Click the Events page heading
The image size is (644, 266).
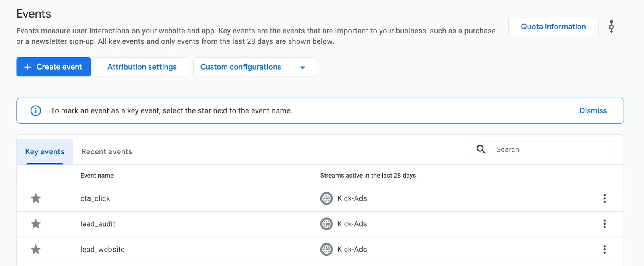pos(34,14)
